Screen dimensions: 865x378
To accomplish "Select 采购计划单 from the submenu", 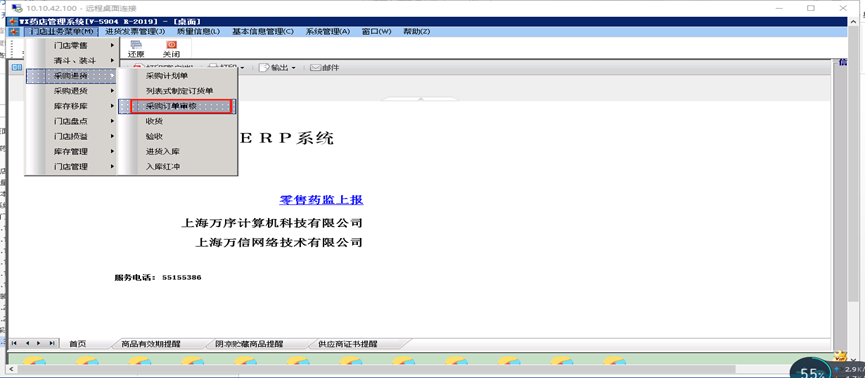I will click(x=178, y=76).
